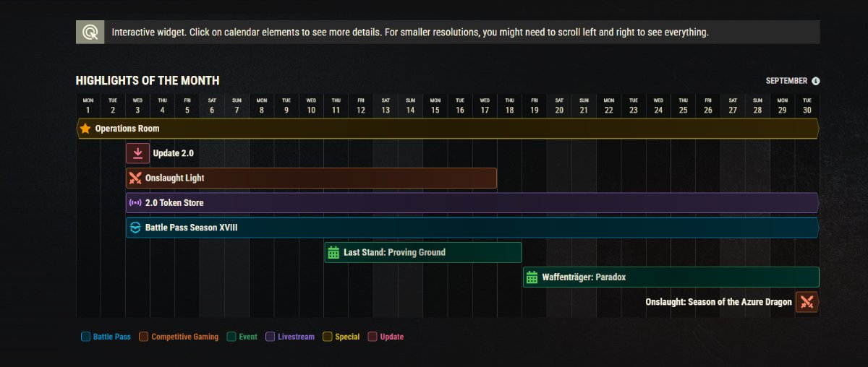This screenshot has height=367, width=868.
Task: Open the Last Stand: Proving Ground bar
Action: [x=423, y=252]
